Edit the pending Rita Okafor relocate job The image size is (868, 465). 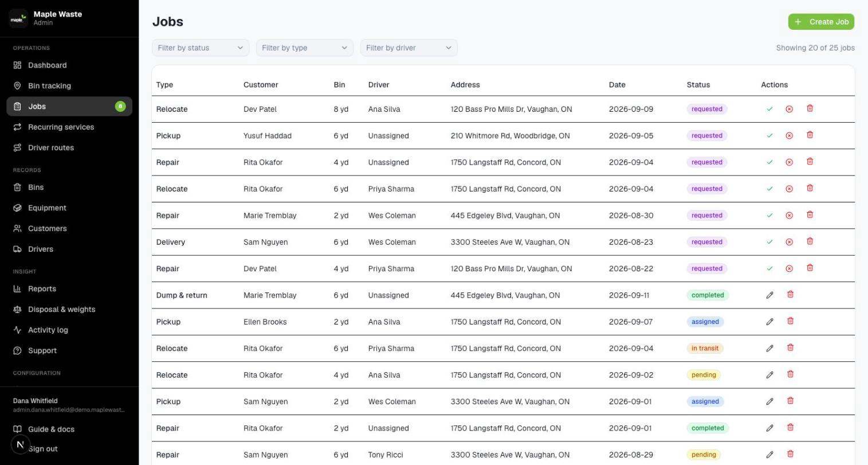(769, 375)
